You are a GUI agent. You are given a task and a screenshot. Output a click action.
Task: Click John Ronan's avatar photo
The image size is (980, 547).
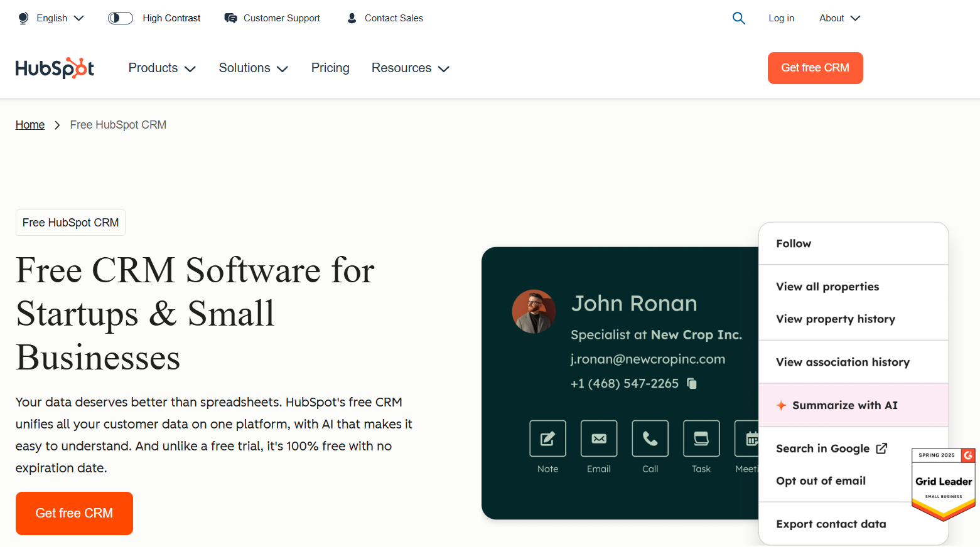[x=533, y=311]
